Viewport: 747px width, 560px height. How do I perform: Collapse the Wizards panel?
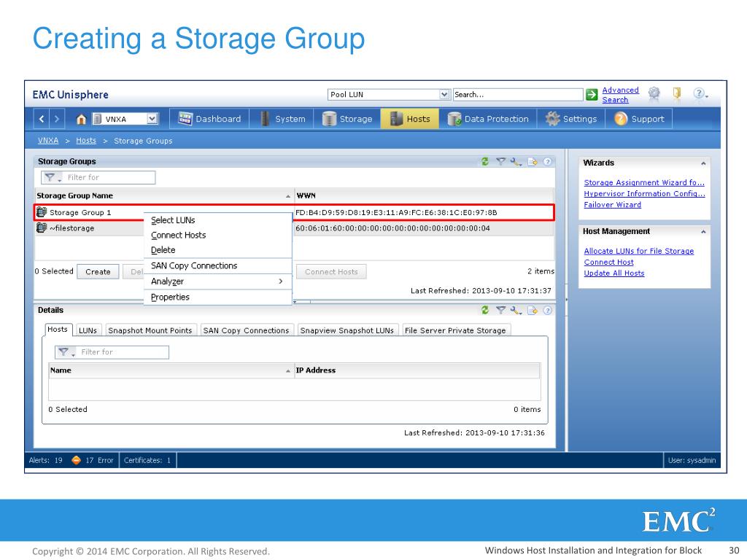point(703,163)
